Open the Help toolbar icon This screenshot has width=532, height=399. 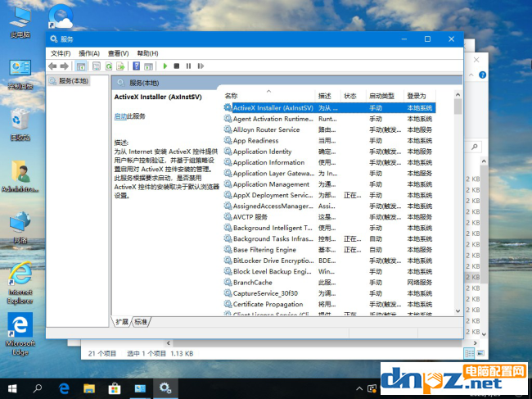pos(137,66)
